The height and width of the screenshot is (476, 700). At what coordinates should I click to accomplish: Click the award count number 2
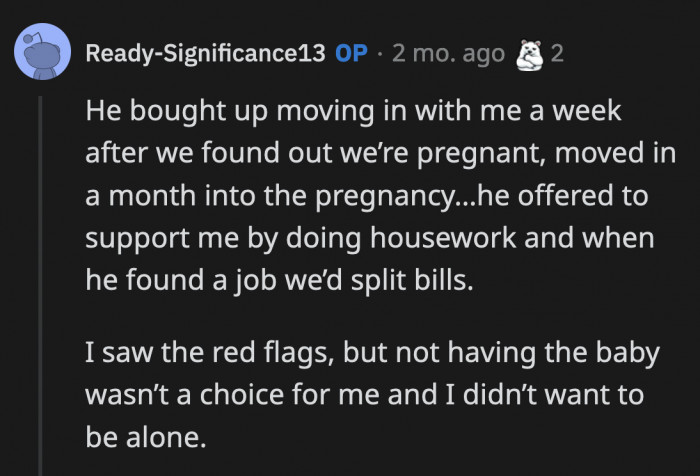click(x=557, y=54)
